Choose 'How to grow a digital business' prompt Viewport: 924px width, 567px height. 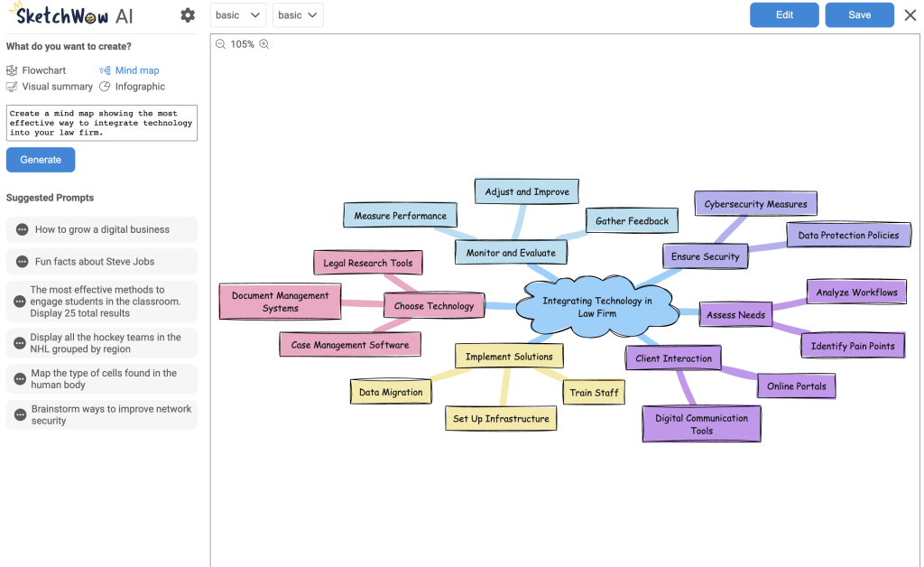101,229
